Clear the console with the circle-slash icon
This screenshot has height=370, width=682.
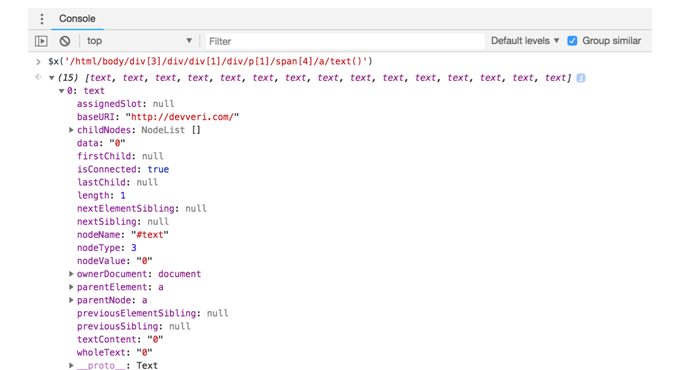pyautogui.click(x=65, y=41)
